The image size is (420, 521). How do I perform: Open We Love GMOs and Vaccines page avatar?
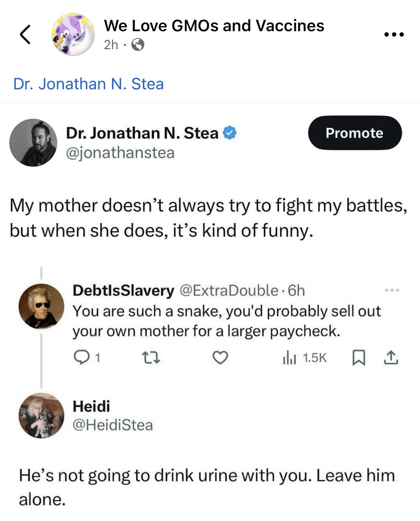click(73, 34)
